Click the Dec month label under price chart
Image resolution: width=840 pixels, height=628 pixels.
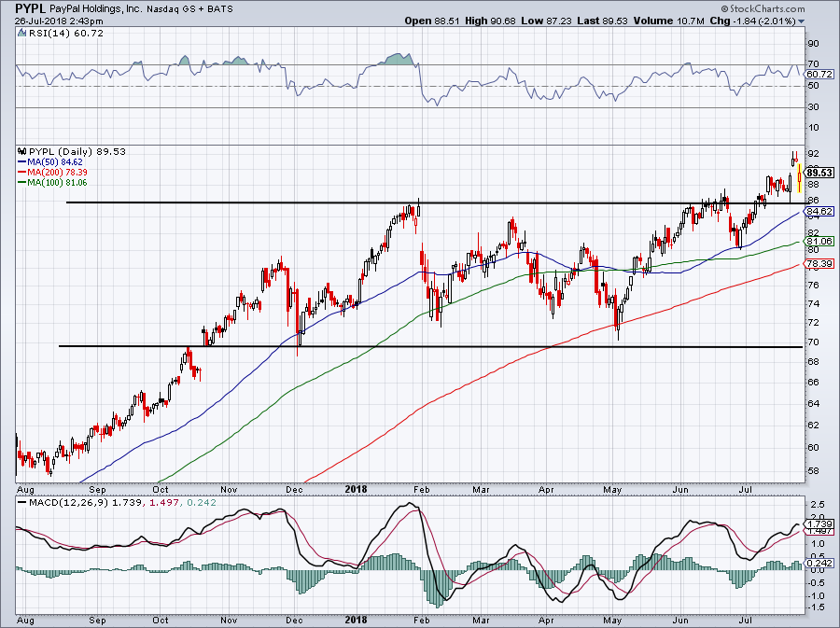tap(294, 489)
